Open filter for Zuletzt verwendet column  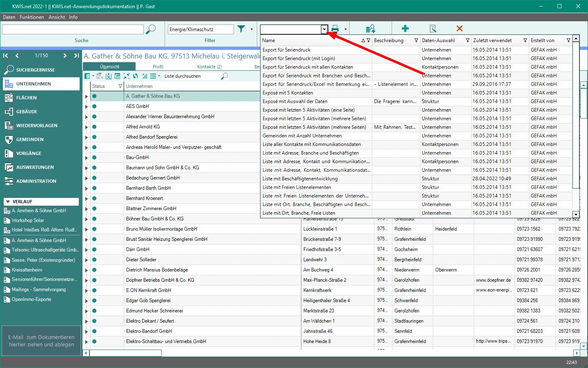[x=525, y=40]
